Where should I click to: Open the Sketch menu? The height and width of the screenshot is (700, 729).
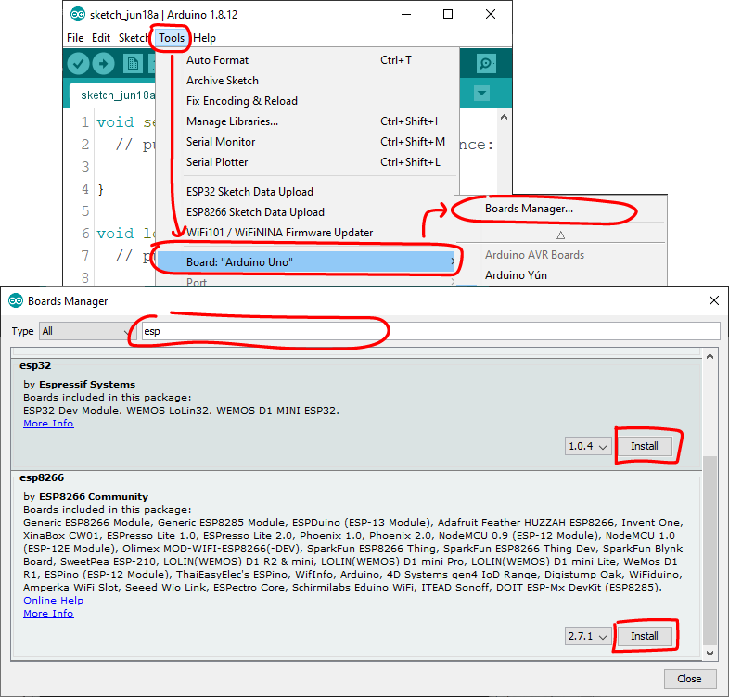point(133,38)
